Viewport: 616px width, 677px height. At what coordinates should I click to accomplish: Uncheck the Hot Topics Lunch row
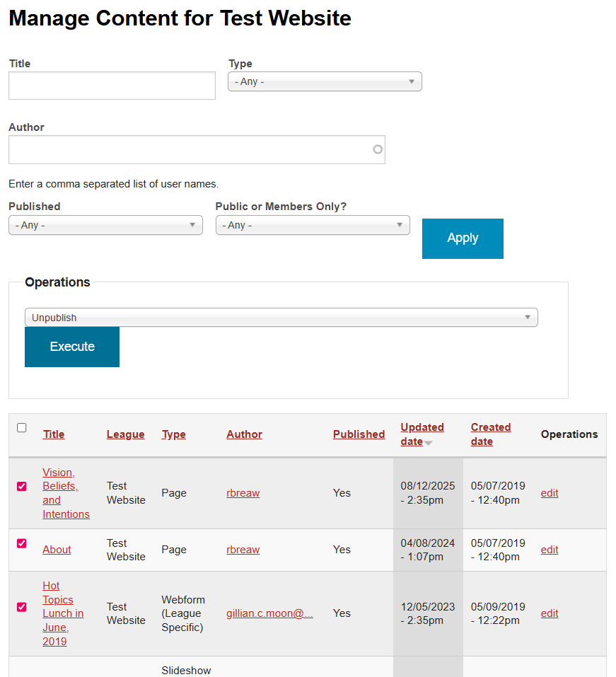click(21, 606)
